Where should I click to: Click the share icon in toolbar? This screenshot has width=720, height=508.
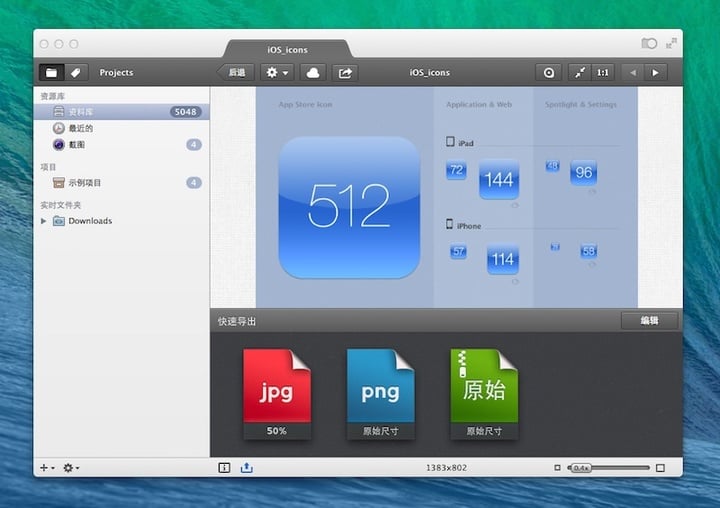(345, 73)
